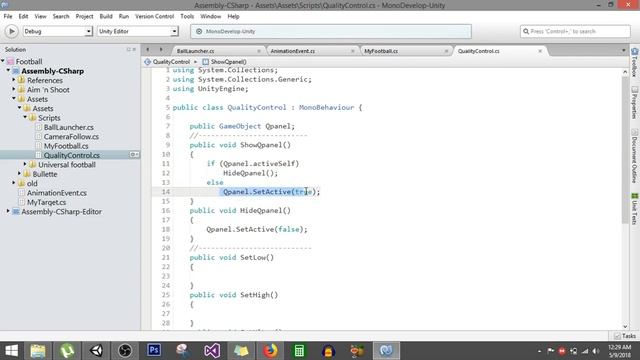
Task: Open Unity from the taskbar
Action: pos(96,351)
